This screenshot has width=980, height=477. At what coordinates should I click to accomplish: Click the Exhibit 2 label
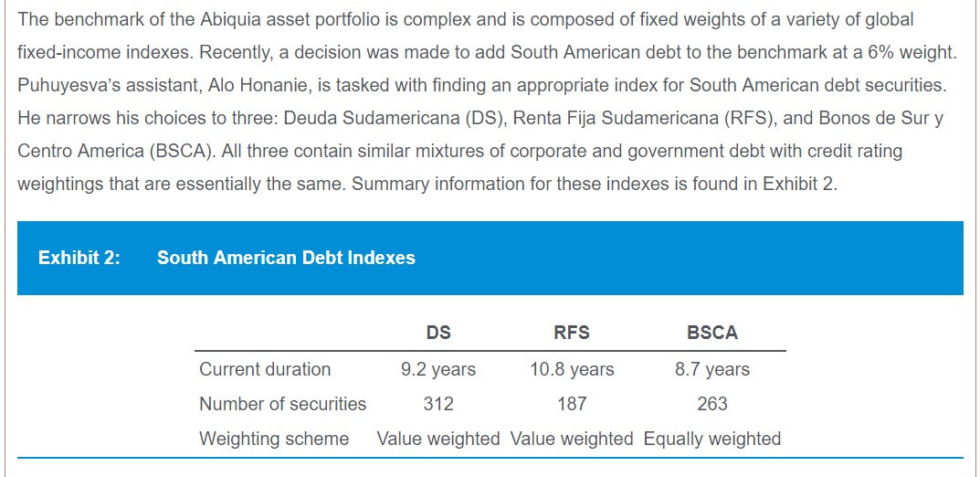(x=79, y=258)
